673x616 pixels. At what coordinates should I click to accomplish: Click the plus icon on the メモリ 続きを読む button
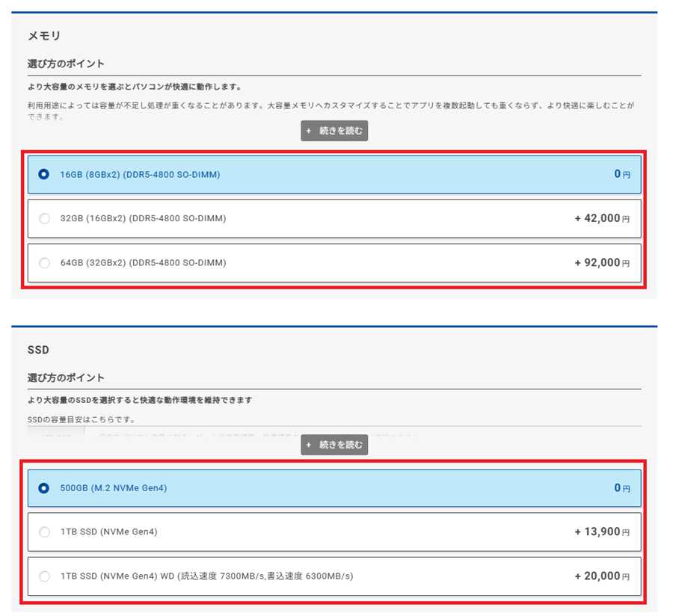(x=309, y=131)
